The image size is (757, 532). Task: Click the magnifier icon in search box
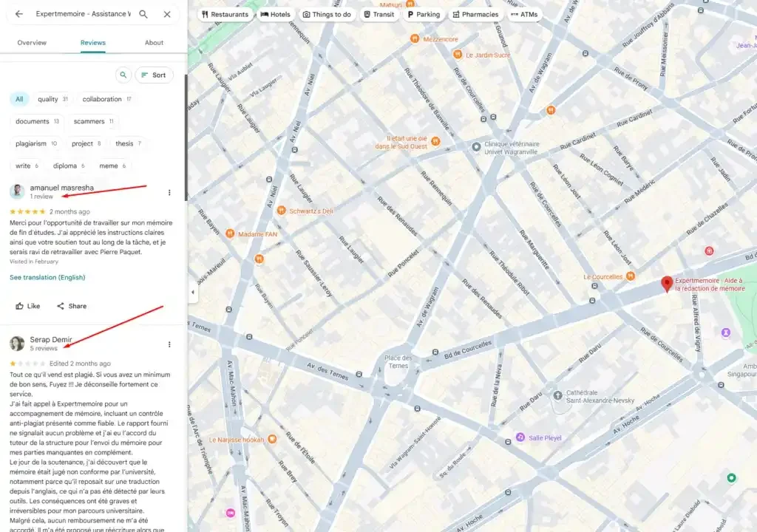pos(143,14)
